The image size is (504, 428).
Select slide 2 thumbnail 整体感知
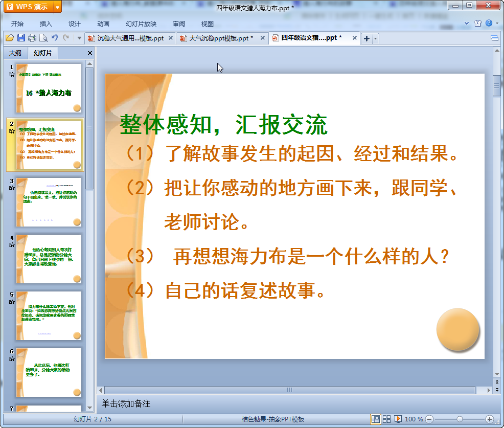pos(49,145)
